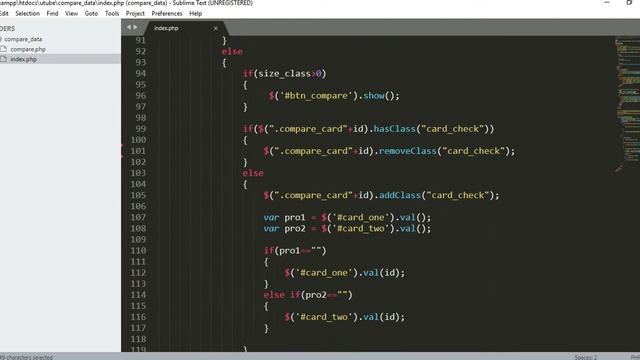Click the 'if(pro1=="")' condition
The height and width of the screenshot is (360, 640).
pos(295,251)
